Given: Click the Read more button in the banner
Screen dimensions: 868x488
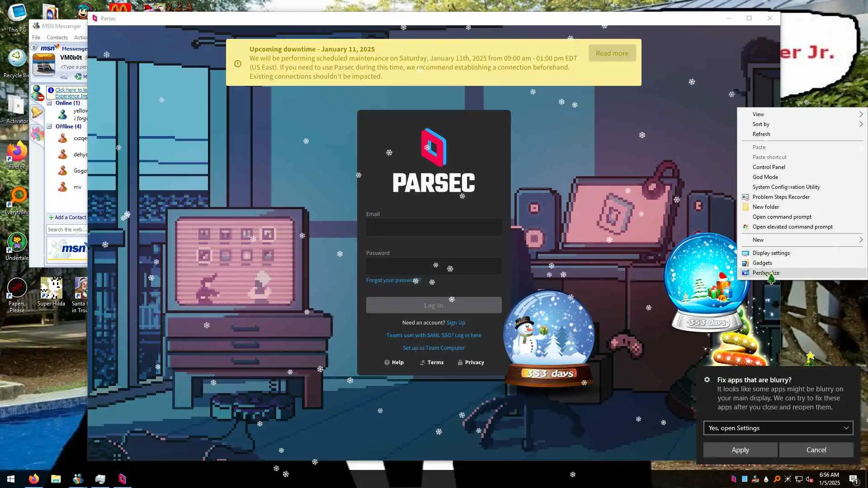Looking at the screenshot, I should click(x=612, y=53).
